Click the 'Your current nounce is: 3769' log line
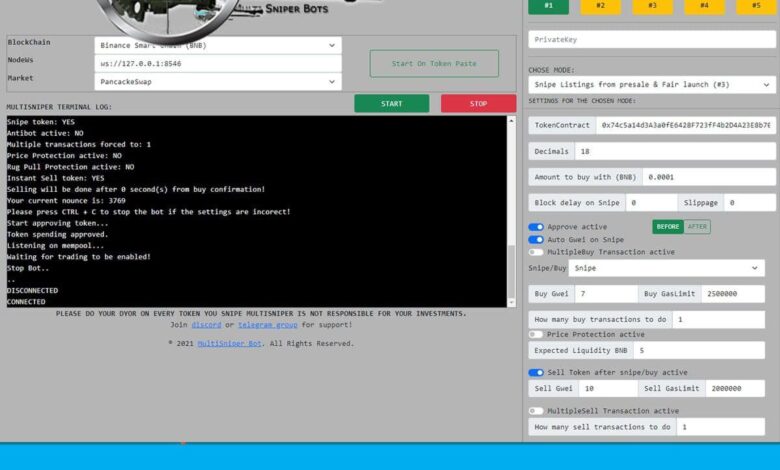Viewport: 780px width, 470px height. 66,200
